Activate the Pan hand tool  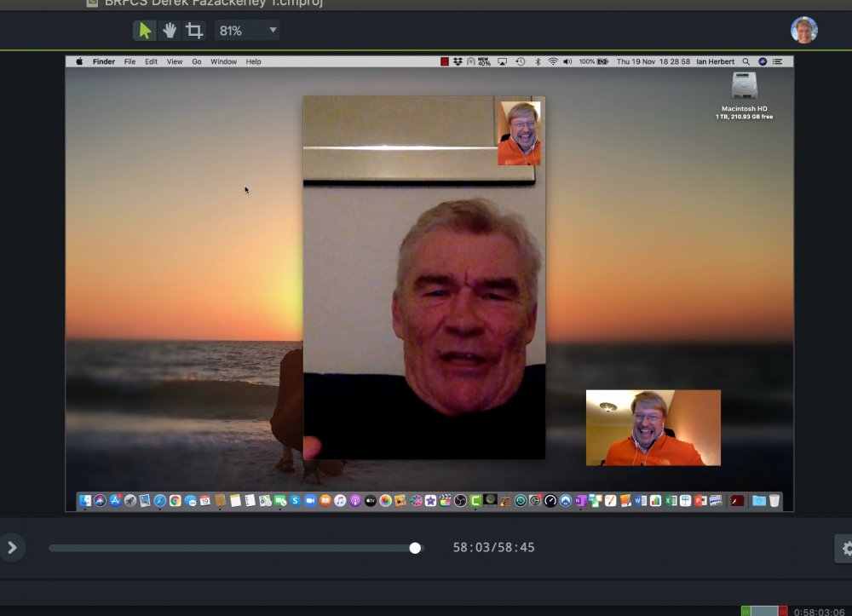click(x=170, y=31)
